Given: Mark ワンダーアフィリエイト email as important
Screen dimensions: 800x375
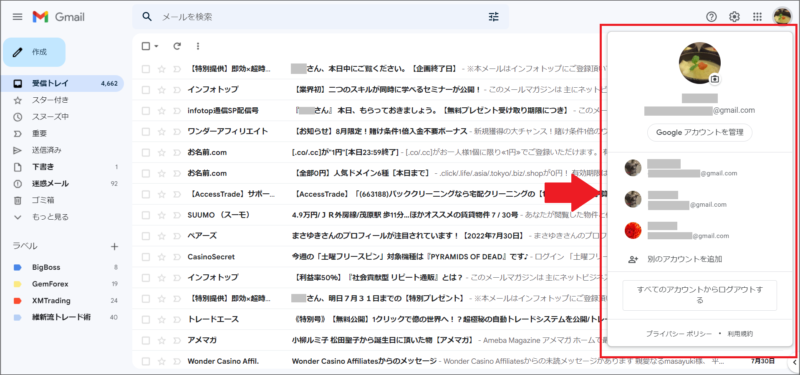Looking at the screenshot, I should [177, 131].
